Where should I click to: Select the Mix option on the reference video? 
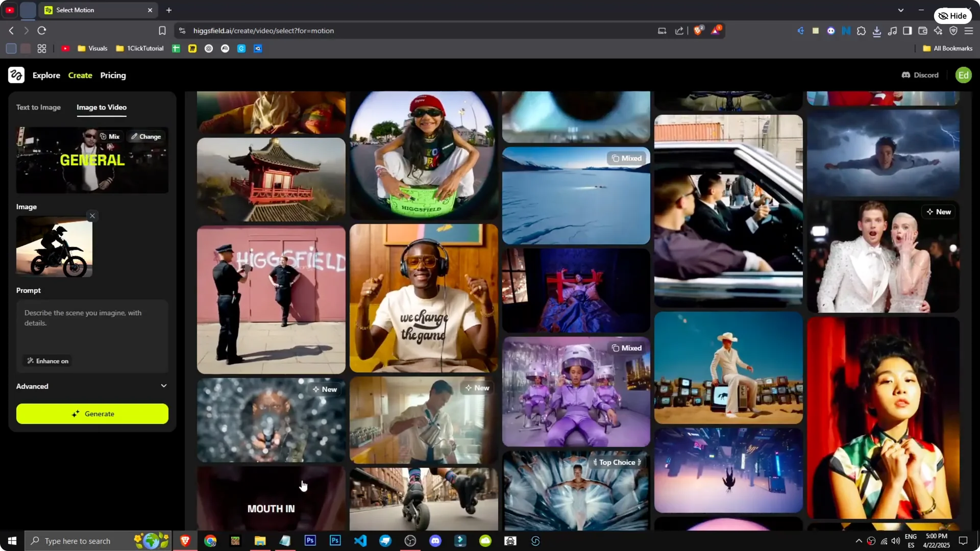(x=110, y=136)
